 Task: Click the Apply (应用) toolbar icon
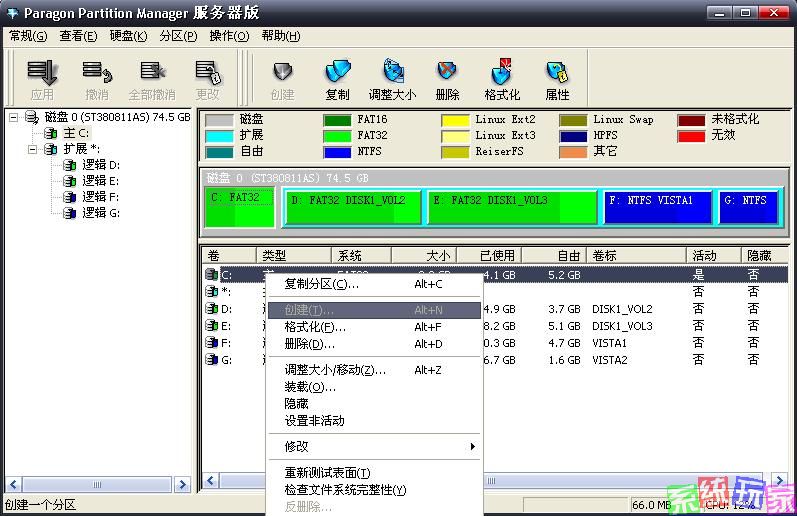pyautogui.click(x=42, y=72)
